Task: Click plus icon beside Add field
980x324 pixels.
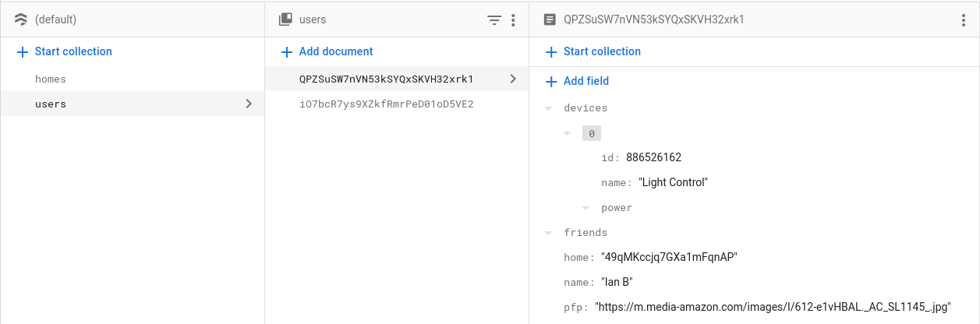Action: coord(551,81)
